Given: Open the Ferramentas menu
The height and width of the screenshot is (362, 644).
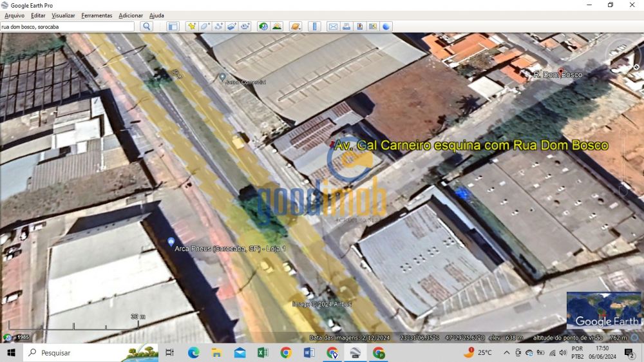Looking at the screenshot, I should (97, 15).
